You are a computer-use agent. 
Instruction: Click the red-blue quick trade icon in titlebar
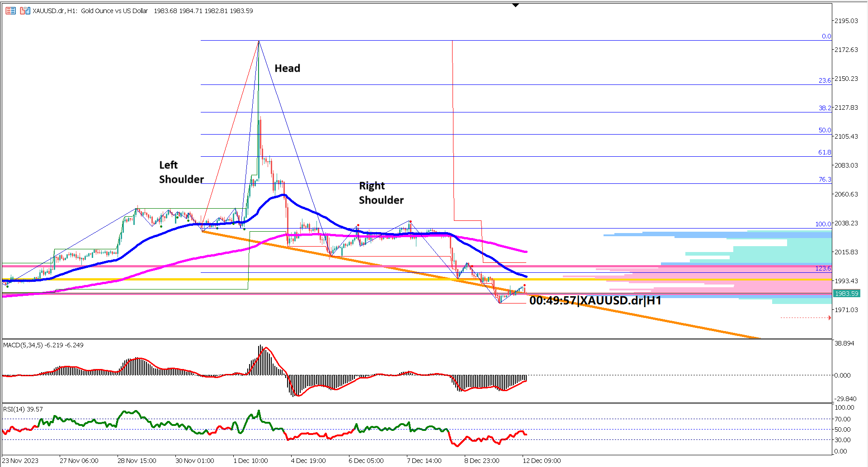click(25, 10)
